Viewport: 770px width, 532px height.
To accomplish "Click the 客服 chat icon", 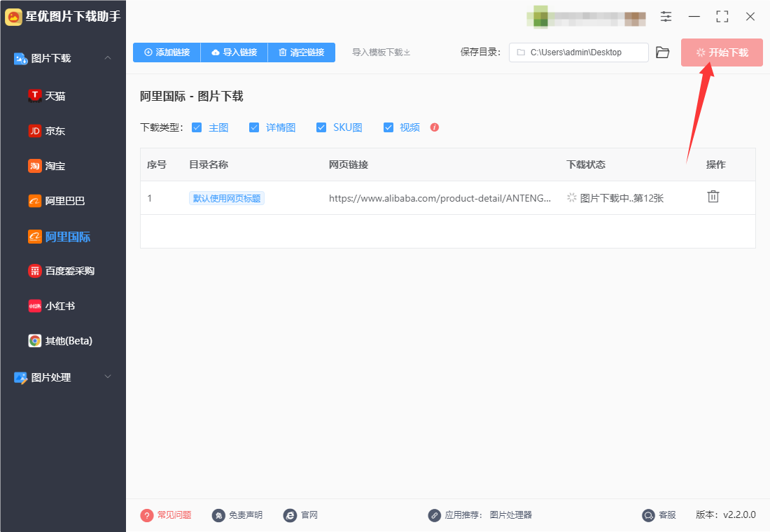I will tap(649, 515).
